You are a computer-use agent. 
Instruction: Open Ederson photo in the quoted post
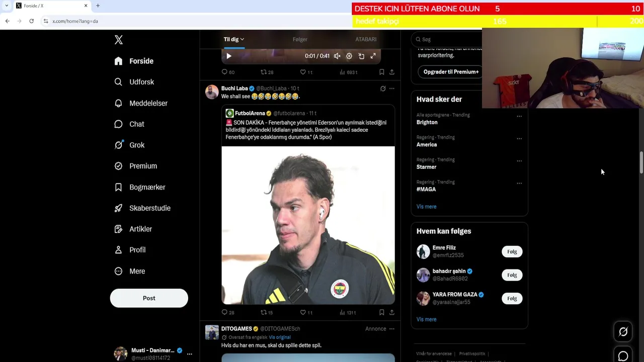[x=308, y=225]
